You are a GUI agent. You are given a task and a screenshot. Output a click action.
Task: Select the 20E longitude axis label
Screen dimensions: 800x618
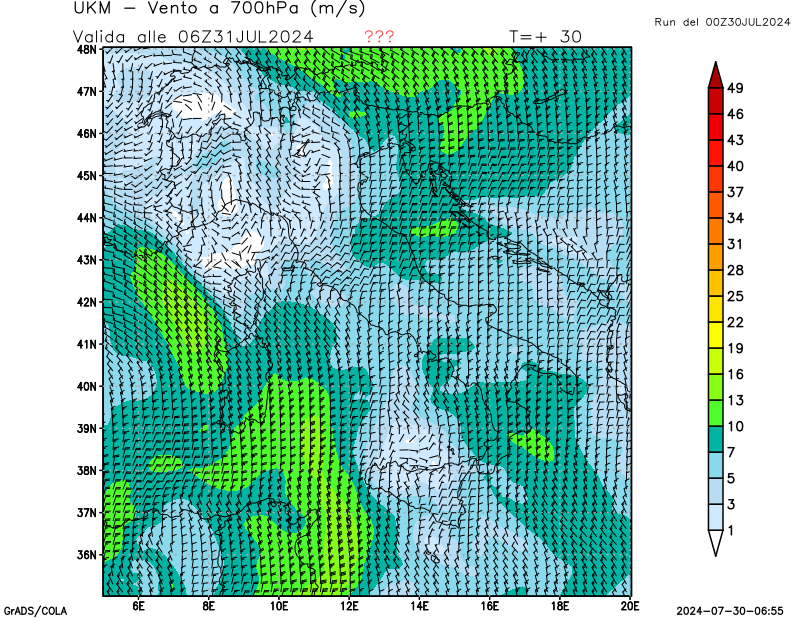pos(630,605)
